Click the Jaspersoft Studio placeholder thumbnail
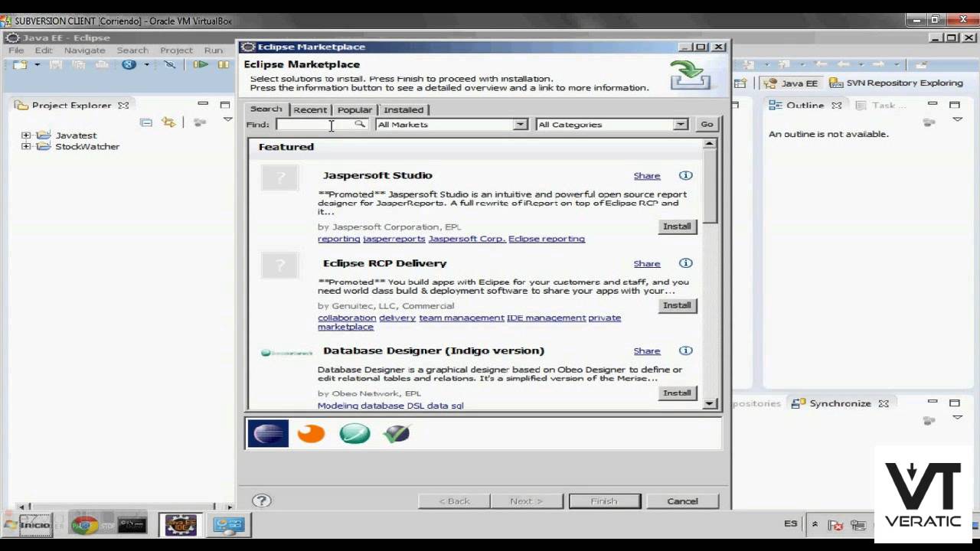This screenshot has width=980, height=551. click(x=280, y=178)
